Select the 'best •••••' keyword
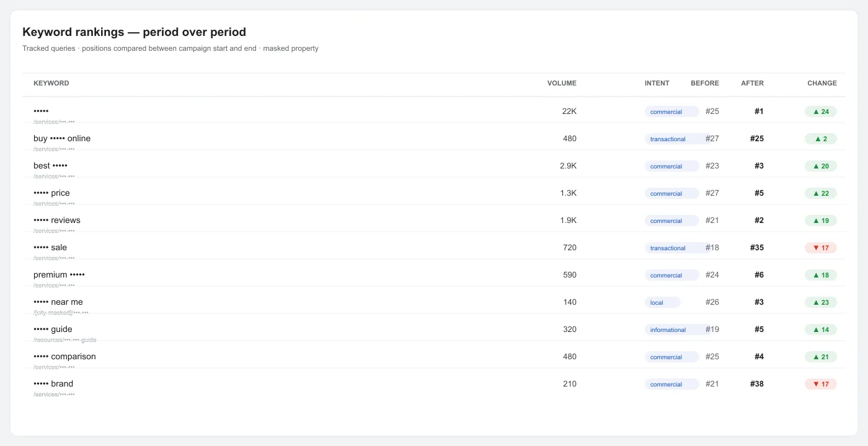 tap(50, 166)
